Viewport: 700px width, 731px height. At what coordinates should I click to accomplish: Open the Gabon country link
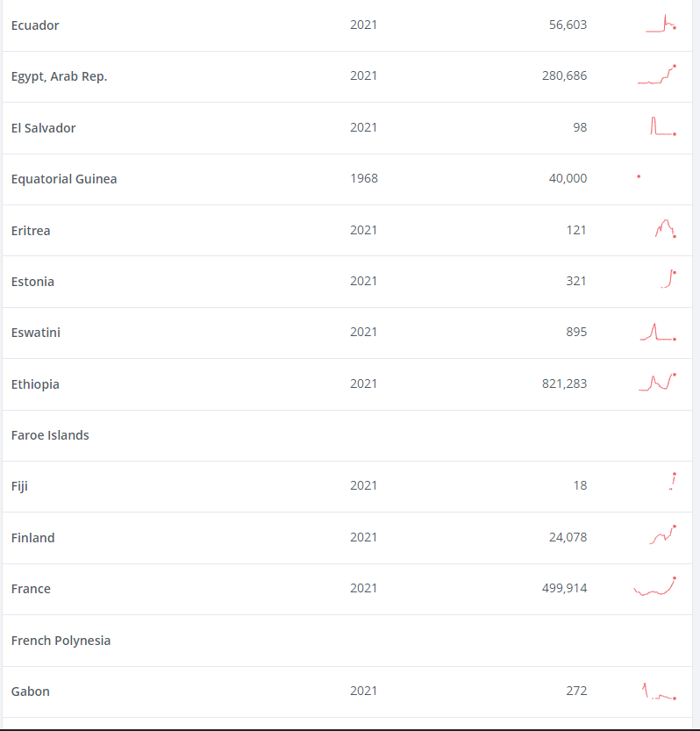point(31,692)
